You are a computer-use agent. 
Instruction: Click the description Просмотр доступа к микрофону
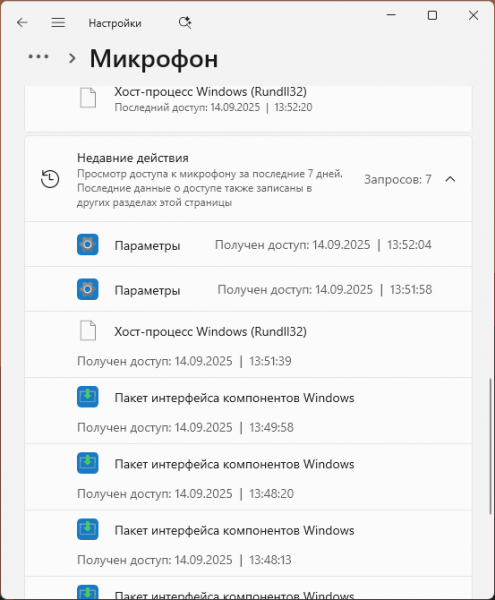[x=210, y=188]
